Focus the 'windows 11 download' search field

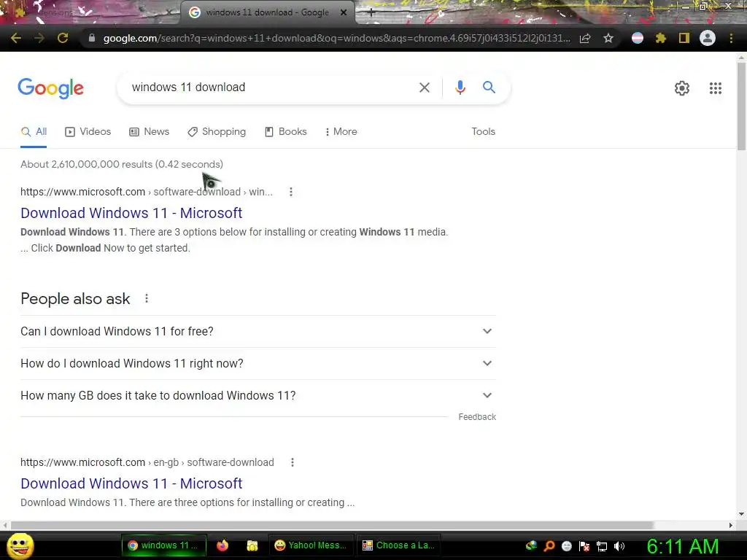(269, 87)
